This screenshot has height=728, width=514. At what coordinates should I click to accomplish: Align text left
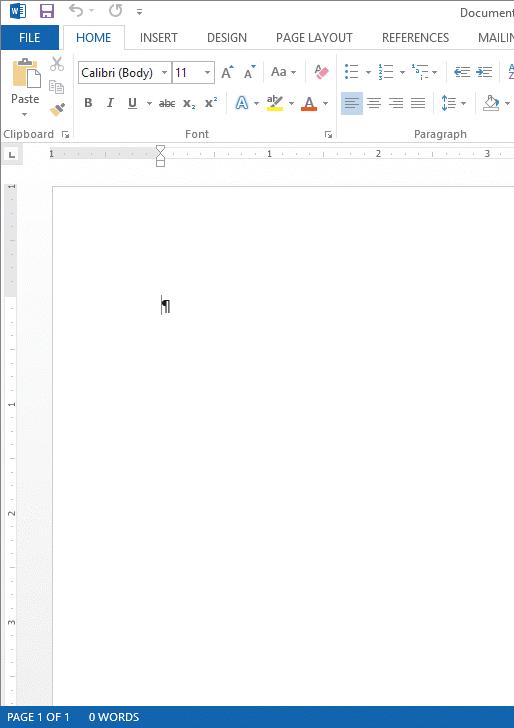352,103
